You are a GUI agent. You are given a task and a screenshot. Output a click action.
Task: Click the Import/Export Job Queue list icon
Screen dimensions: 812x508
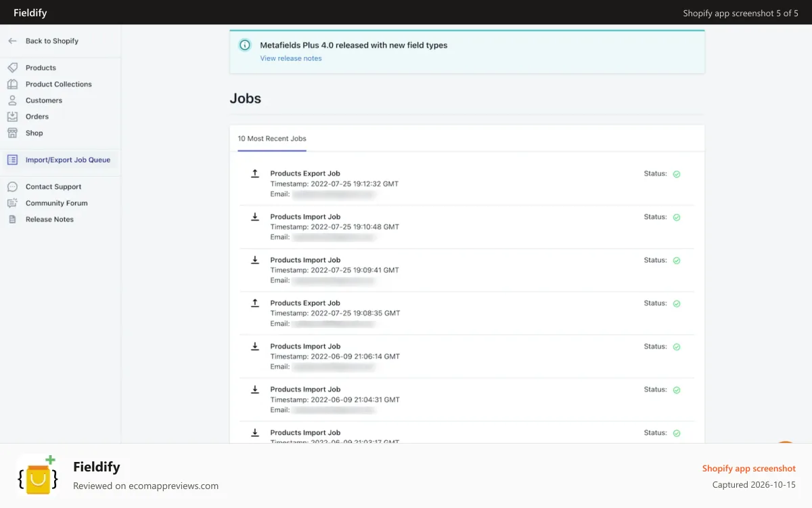[12, 160]
